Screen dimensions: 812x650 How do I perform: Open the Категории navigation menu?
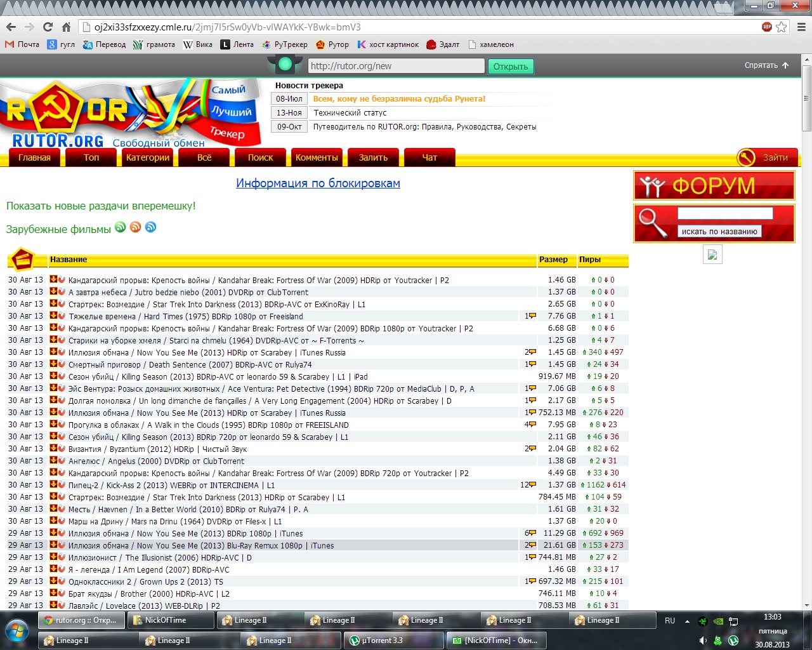click(x=148, y=157)
